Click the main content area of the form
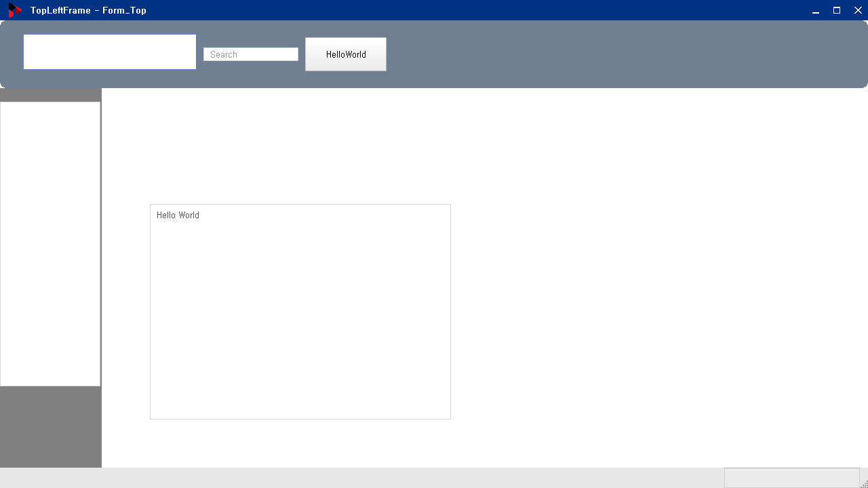Screen dimensions: 868x488 pyautogui.click(x=610, y=271)
